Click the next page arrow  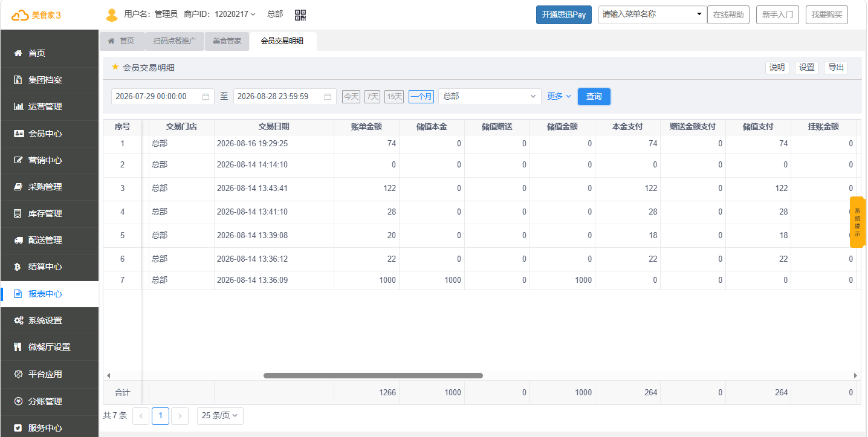pyautogui.click(x=180, y=416)
